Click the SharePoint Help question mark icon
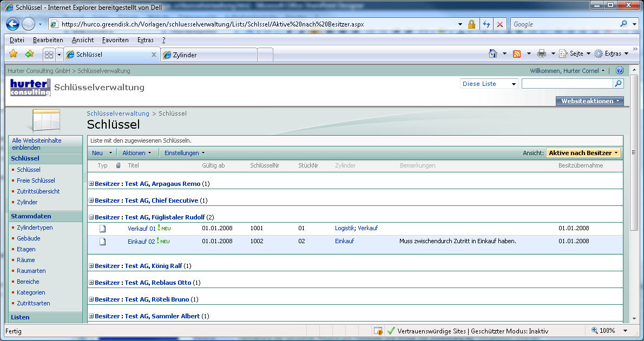Screen dimensions: 644x341 pos(620,71)
